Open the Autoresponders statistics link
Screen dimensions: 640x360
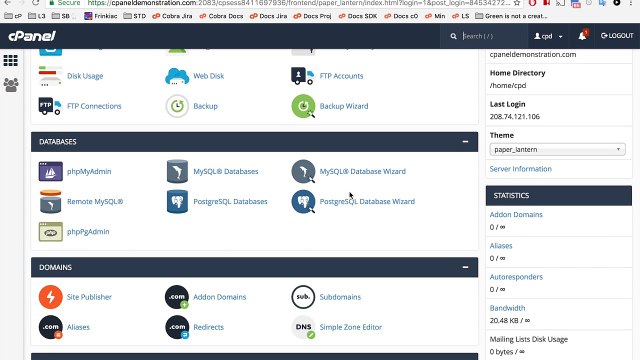(x=516, y=277)
